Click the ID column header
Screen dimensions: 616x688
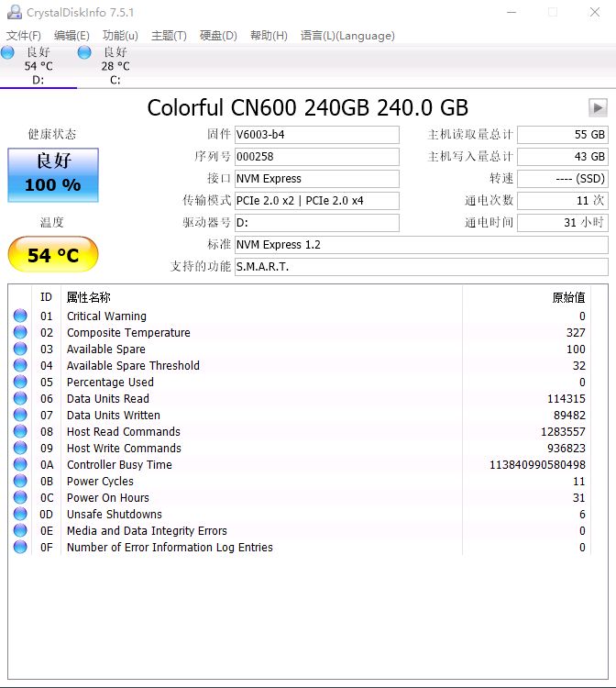click(46, 297)
